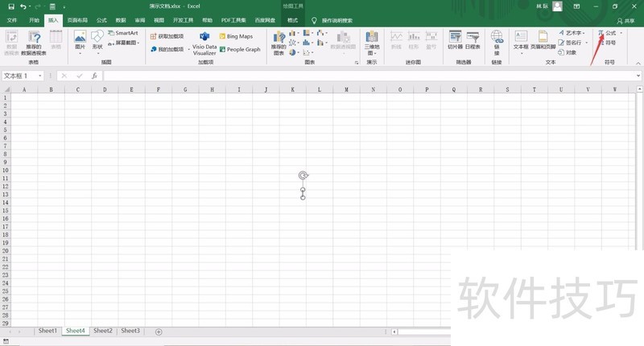
Task: Select row 10 header
Action: coord(6,170)
